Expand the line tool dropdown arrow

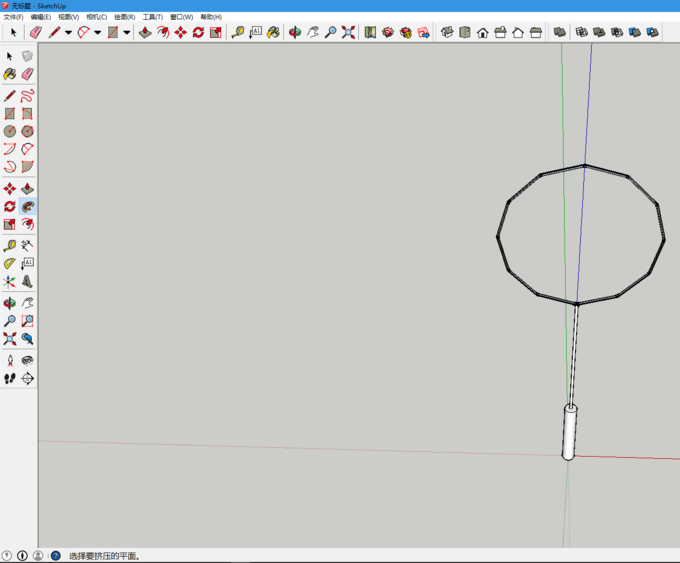tap(68, 32)
